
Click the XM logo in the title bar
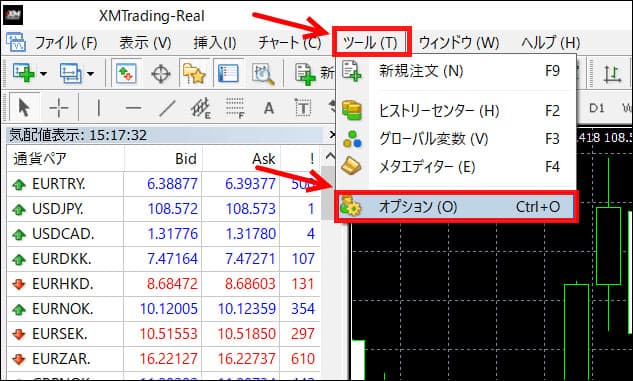(x=13, y=16)
